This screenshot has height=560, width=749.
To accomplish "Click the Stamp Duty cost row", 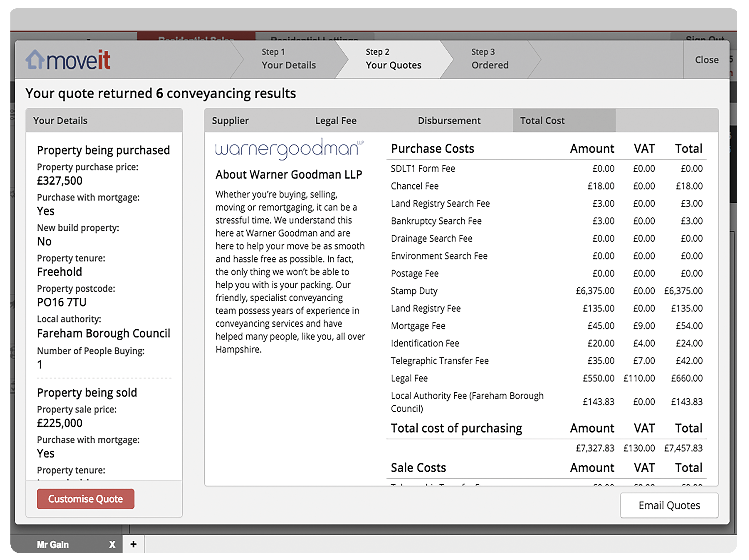I will pyautogui.click(x=414, y=291).
